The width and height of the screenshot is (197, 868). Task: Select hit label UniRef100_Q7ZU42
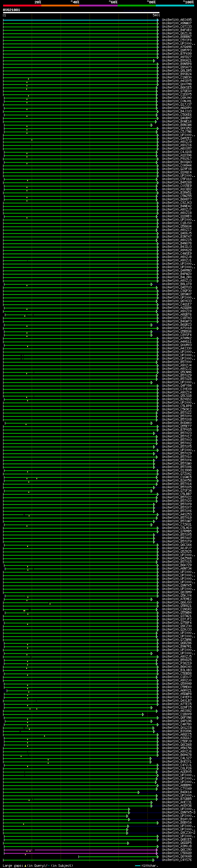(176, 474)
